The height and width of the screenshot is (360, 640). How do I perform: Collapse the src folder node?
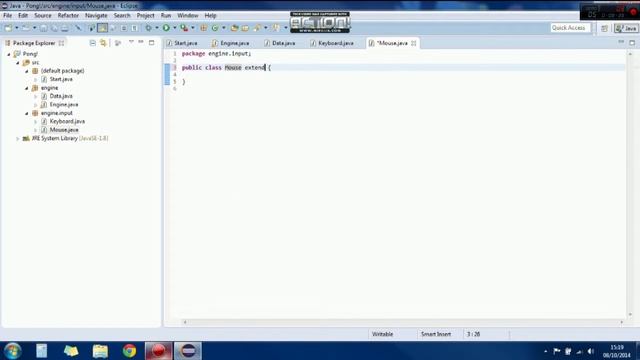18,62
